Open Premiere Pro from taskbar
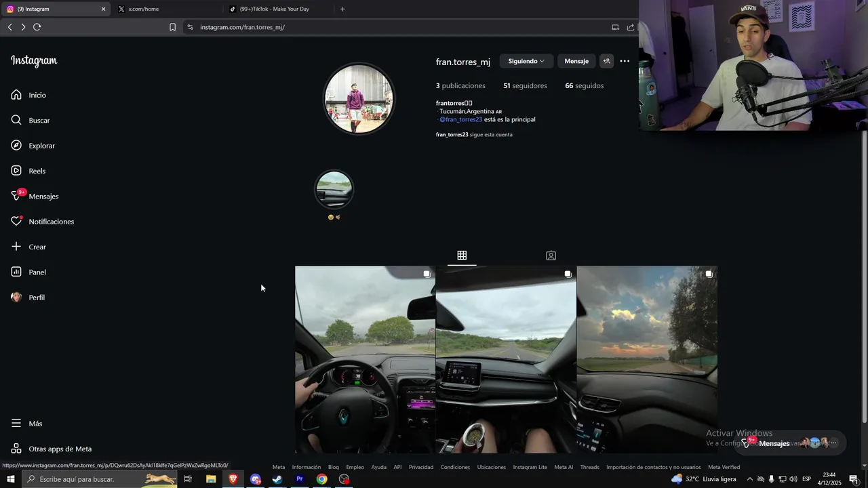Screen dimensions: 868x488 tap(300, 479)
